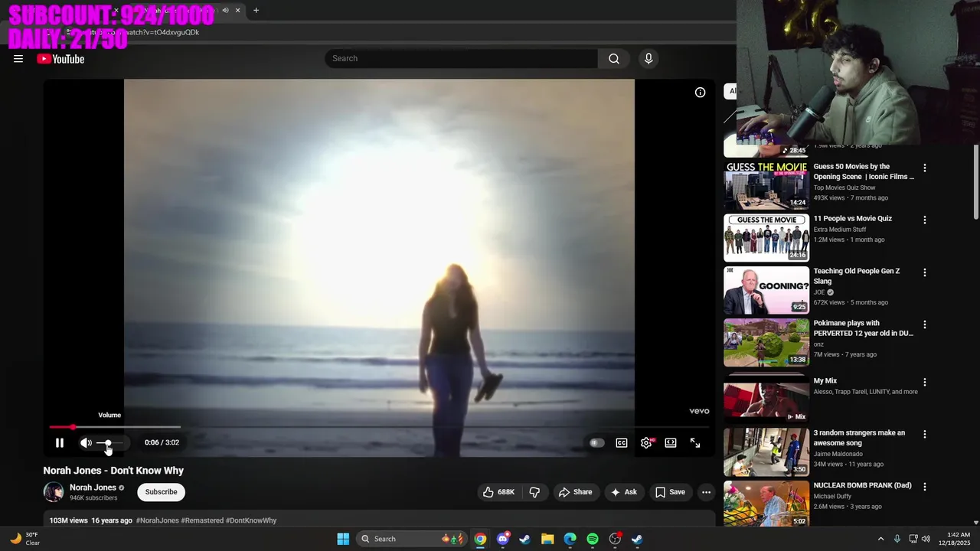
Task: Show hidden system tray icons
Action: [880, 539]
